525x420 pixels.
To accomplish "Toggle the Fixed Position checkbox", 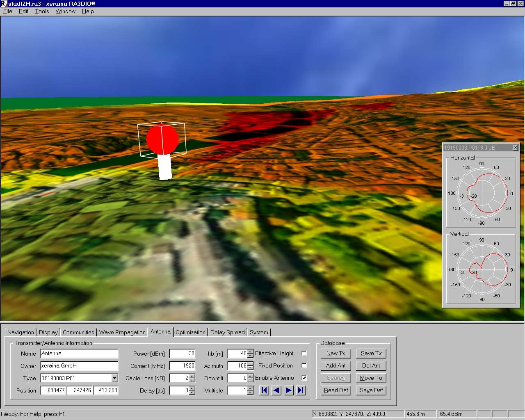I will [304, 365].
